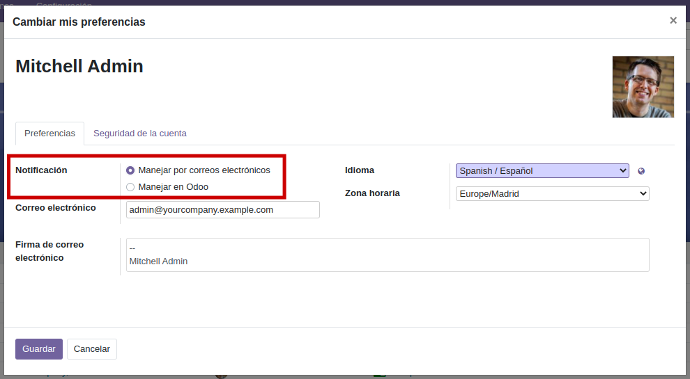
Task: Switch to Preferencias tab
Action: pyautogui.click(x=50, y=133)
